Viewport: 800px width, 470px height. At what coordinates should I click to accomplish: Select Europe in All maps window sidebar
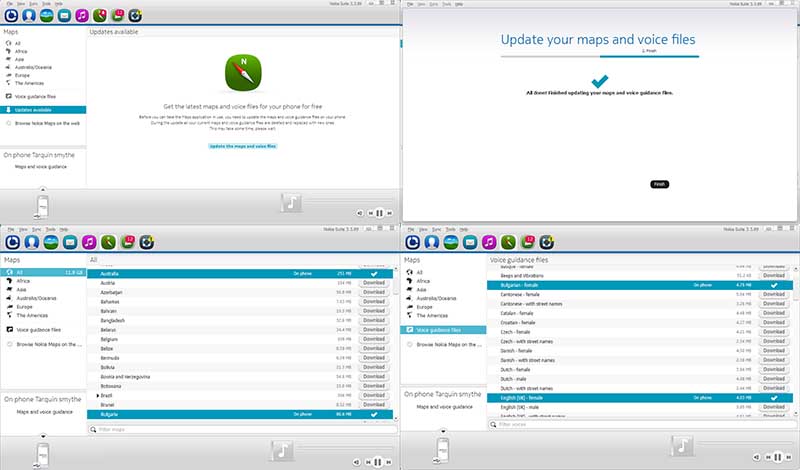[x=24, y=307]
